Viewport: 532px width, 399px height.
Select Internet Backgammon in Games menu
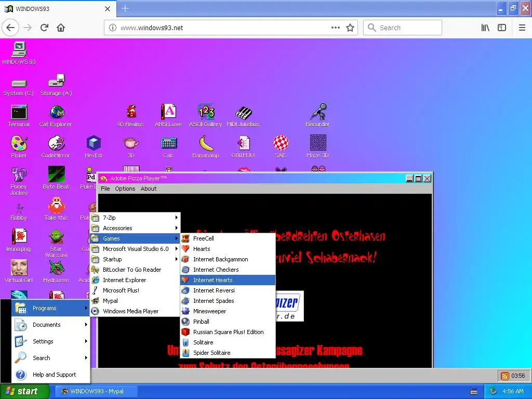pyautogui.click(x=228, y=259)
